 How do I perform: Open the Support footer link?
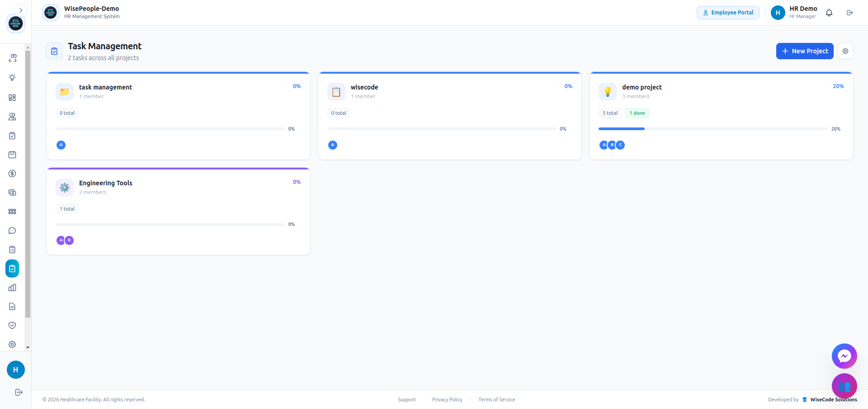pos(407,400)
